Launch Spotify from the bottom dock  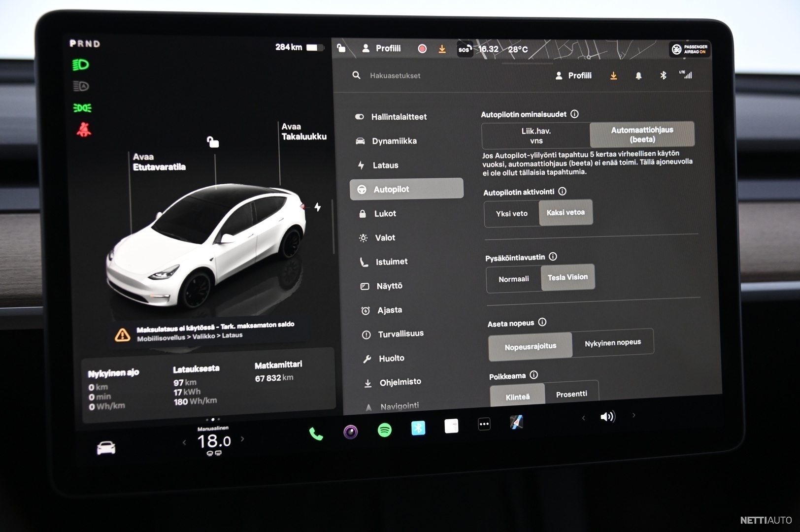[x=384, y=430]
